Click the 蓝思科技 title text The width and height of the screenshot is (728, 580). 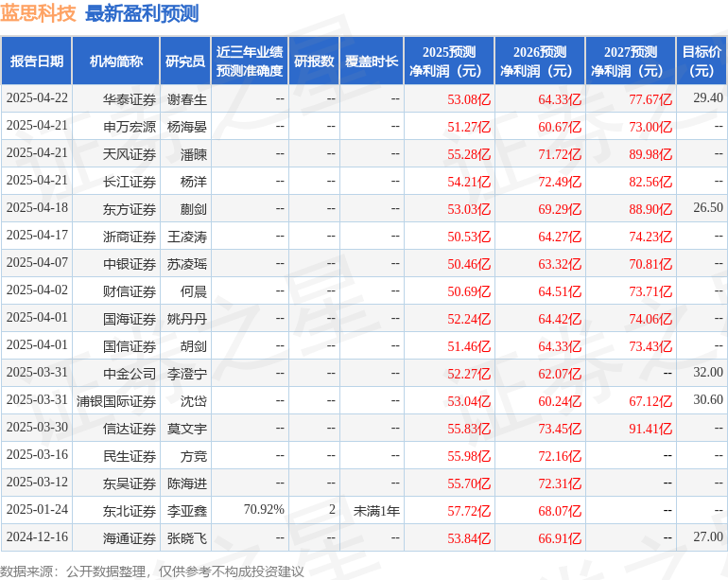point(38,13)
